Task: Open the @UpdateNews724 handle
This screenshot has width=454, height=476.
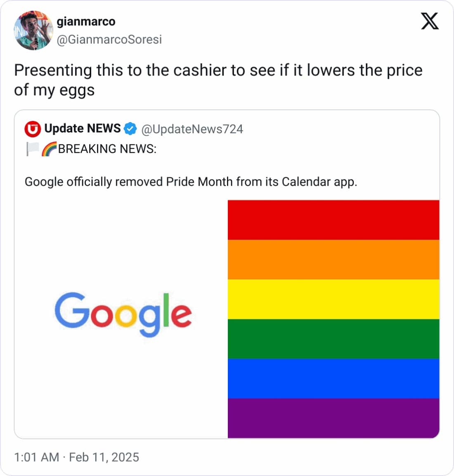Action: [192, 129]
